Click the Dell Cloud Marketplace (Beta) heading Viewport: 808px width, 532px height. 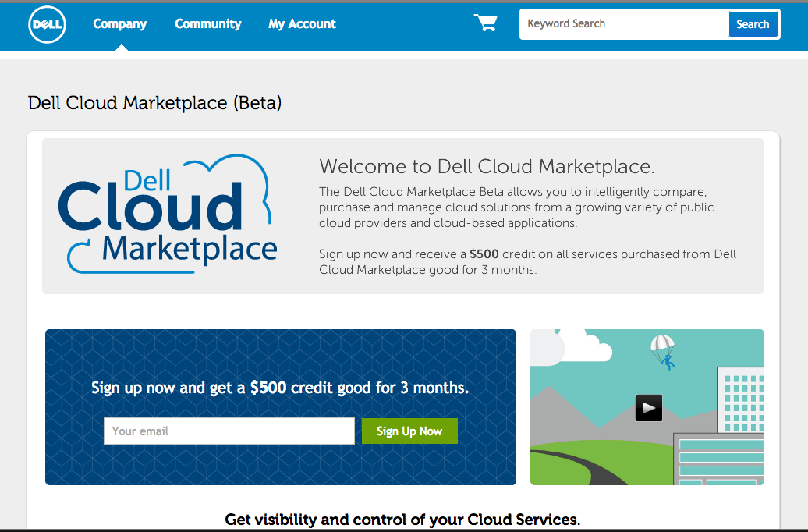[x=154, y=103]
